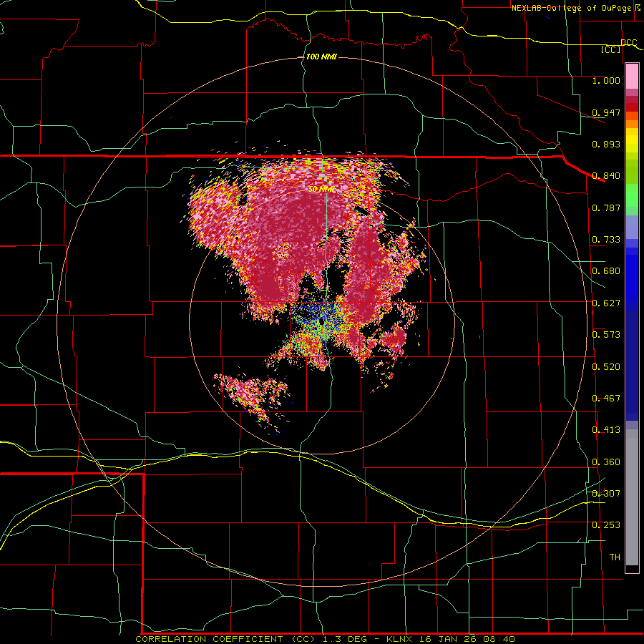This screenshot has height=644, width=644.
Task: Click the radar site center in the blue-green clutter
Action: (321, 323)
